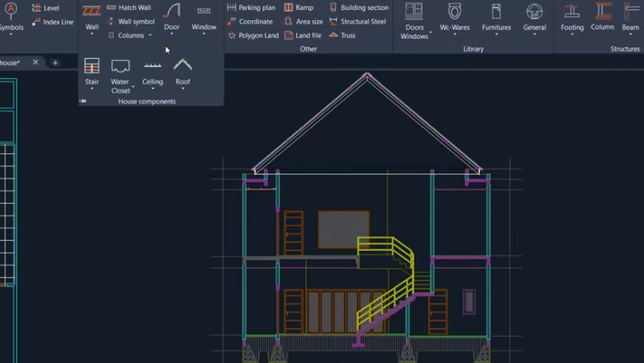Select the Column structure tool
Image resolution: width=644 pixels, height=363 pixels.
pos(602,16)
